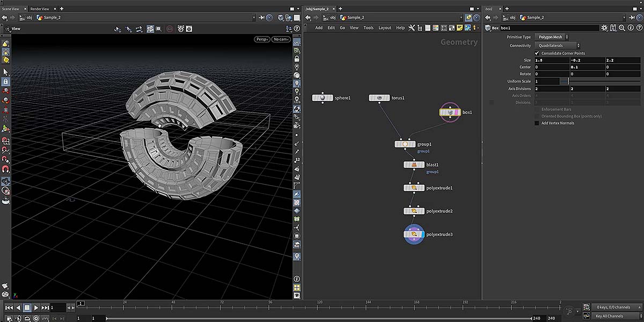Switch to the Render View tab
The width and height of the screenshot is (644, 322).
(x=40, y=9)
